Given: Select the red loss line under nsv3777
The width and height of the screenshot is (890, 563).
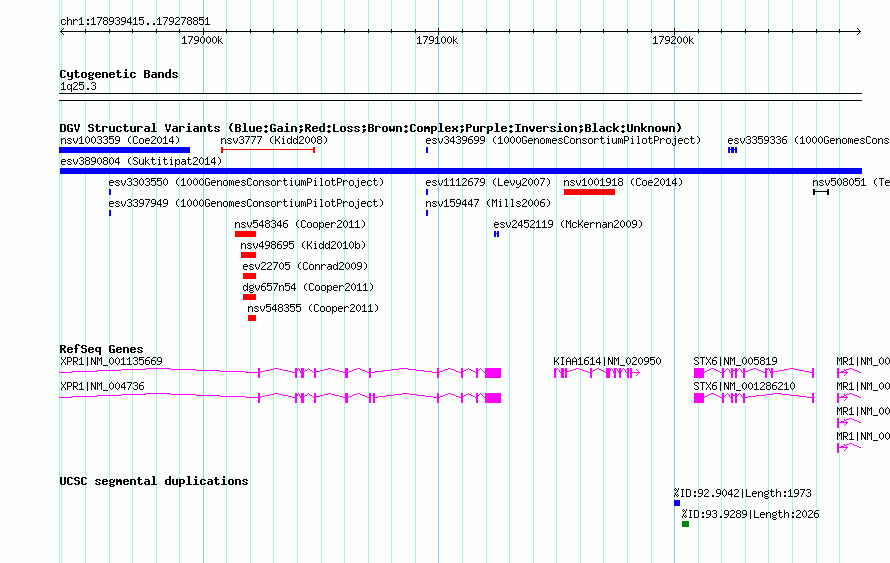Looking at the screenshot, I should [268, 150].
